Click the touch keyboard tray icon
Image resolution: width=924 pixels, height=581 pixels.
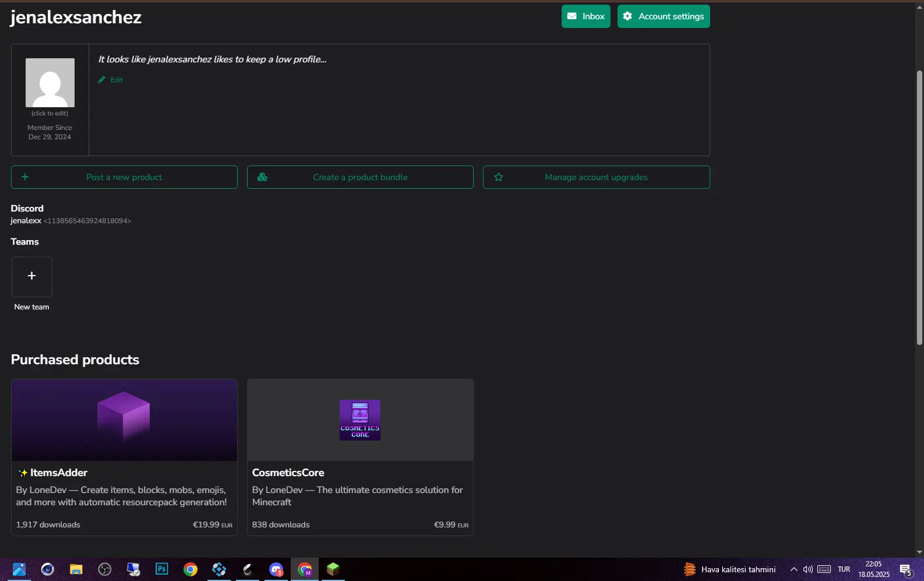(x=824, y=569)
